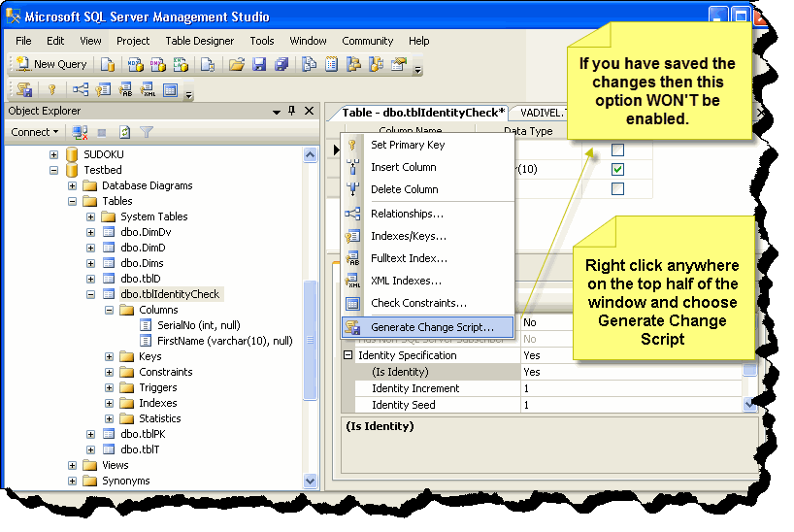Collapse the Testbed database node

[53, 170]
